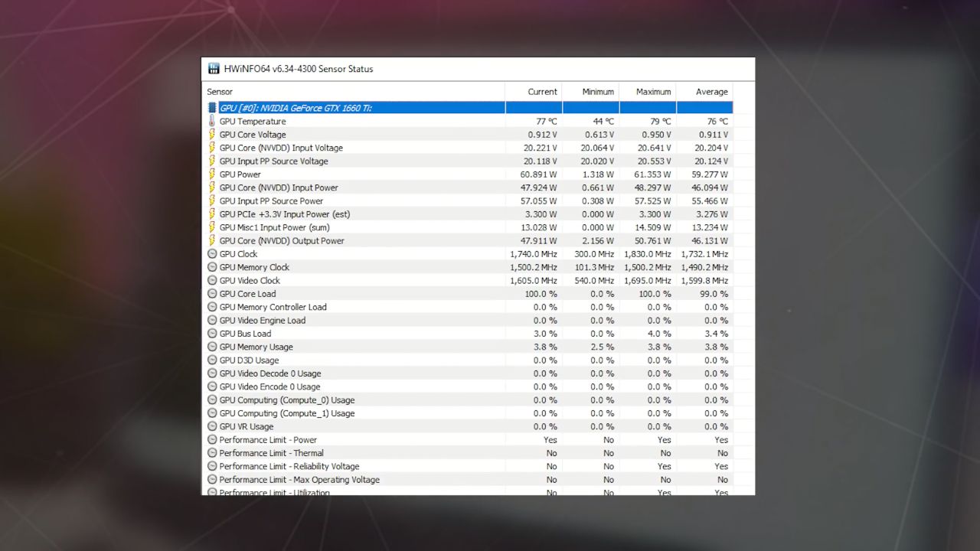
Task: Click the HWiNFO64 app icon in title bar
Action: click(x=214, y=69)
